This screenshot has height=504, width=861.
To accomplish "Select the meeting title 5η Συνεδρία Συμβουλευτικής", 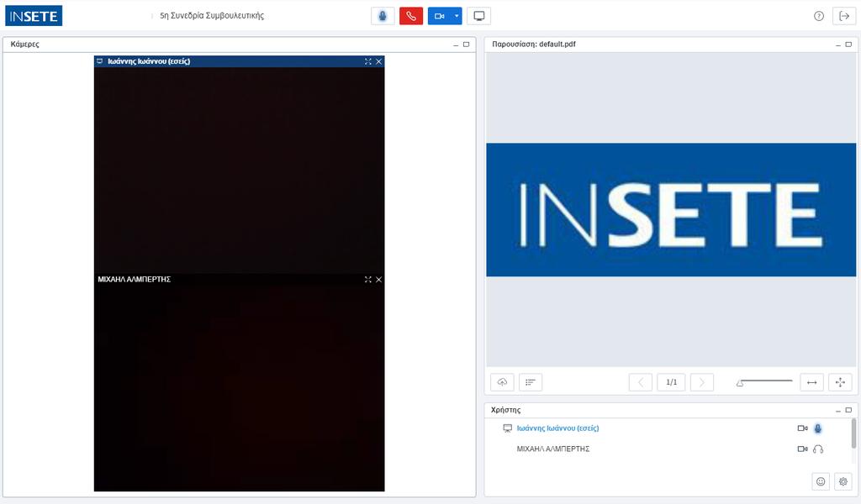I will point(212,16).
